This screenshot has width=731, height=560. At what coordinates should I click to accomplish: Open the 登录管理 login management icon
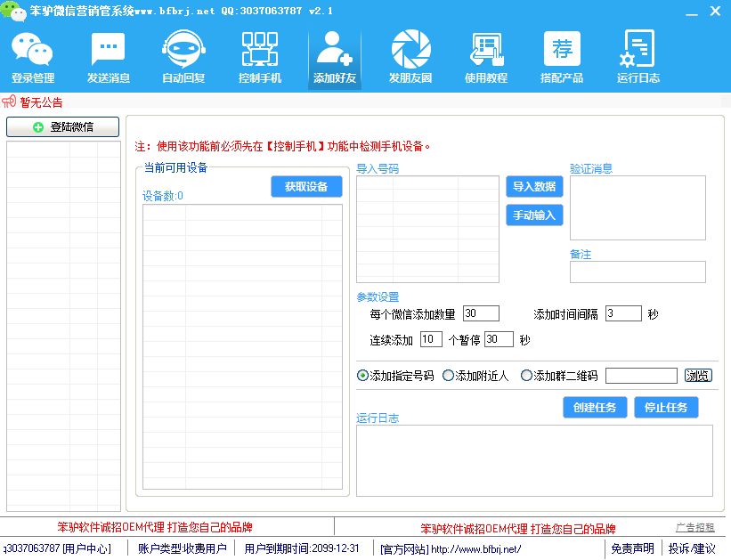point(33,58)
